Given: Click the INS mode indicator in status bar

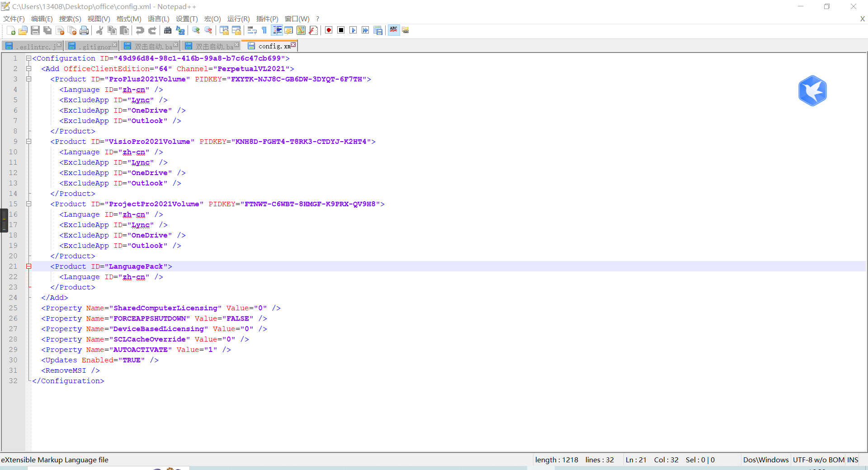Looking at the screenshot, I should pyautogui.click(x=853, y=460).
